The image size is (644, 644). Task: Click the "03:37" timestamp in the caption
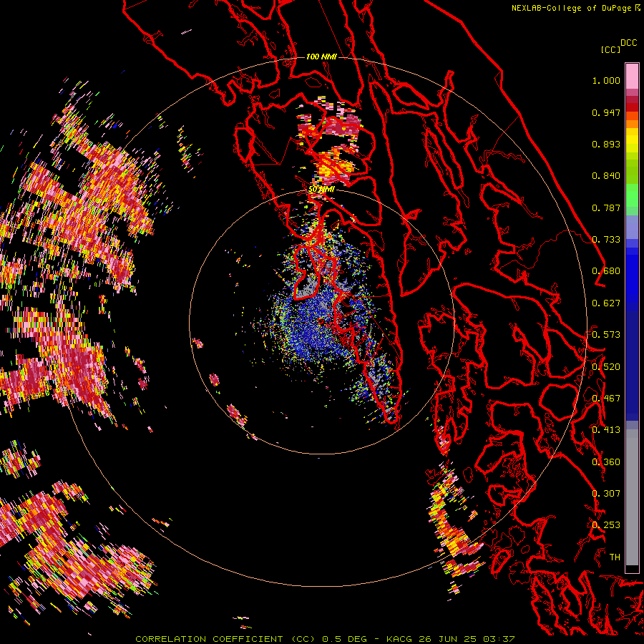click(x=499, y=639)
